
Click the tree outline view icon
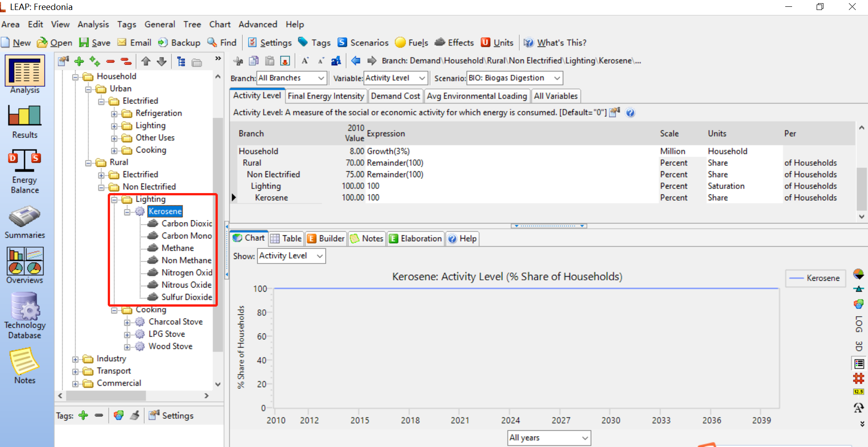coord(181,61)
